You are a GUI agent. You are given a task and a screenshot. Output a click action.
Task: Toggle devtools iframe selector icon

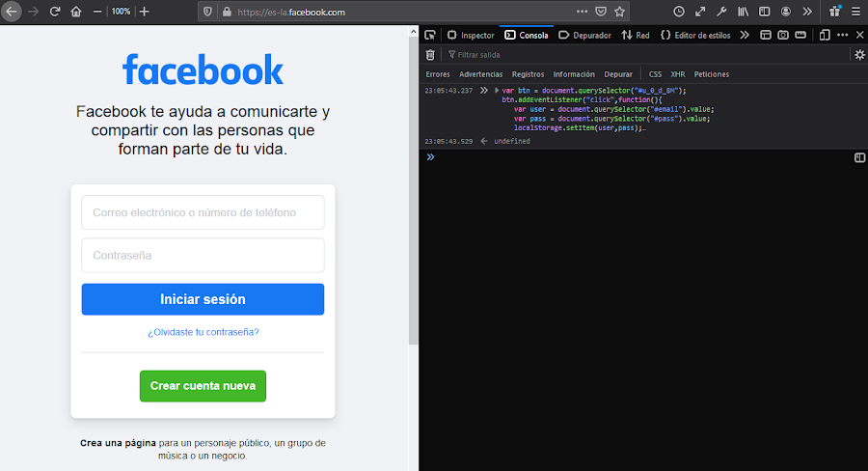[766, 35]
